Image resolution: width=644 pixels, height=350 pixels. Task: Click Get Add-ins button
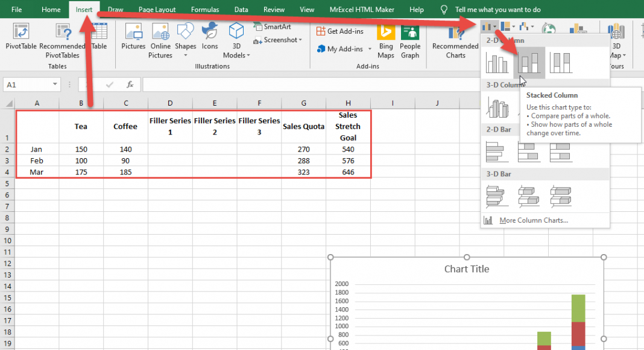pos(340,31)
